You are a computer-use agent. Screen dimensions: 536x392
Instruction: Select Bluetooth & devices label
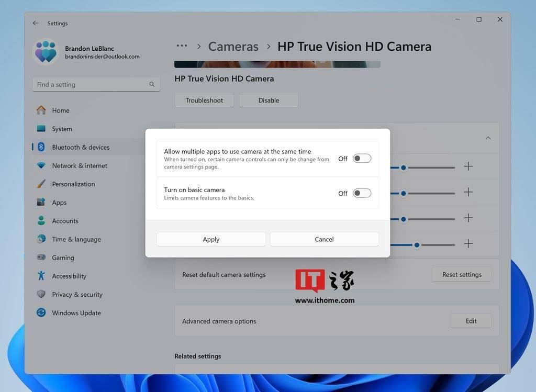click(81, 147)
